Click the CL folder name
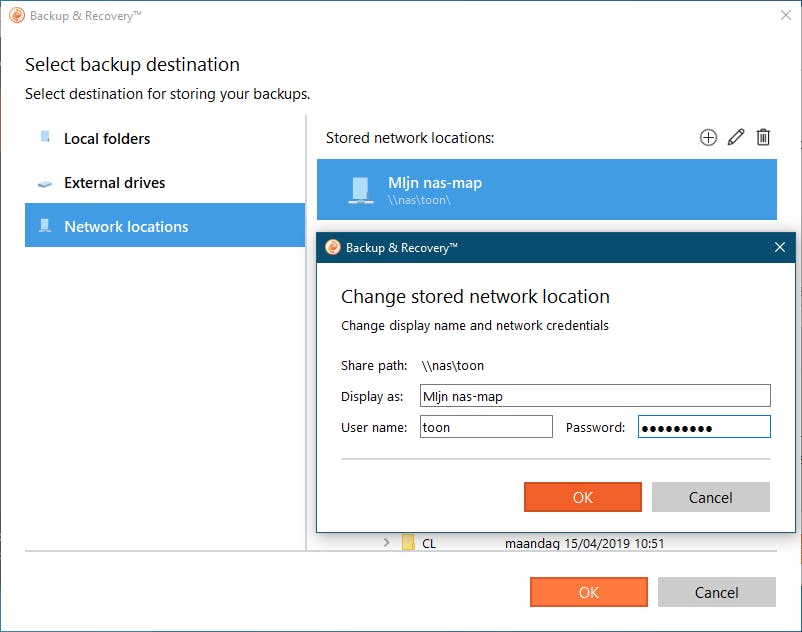802x632 pixels. (x=429, y=543)
